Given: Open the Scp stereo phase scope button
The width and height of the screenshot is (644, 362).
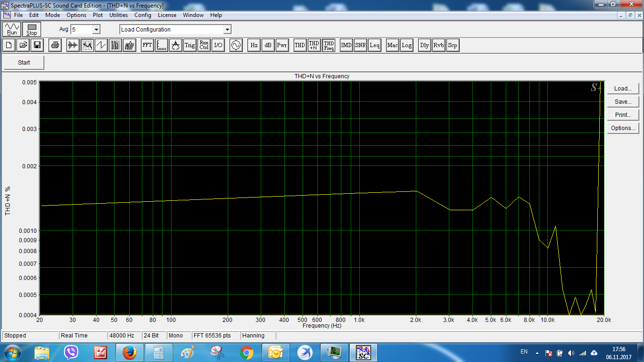Looking at the screenshot, I should (x=453, y=45).
